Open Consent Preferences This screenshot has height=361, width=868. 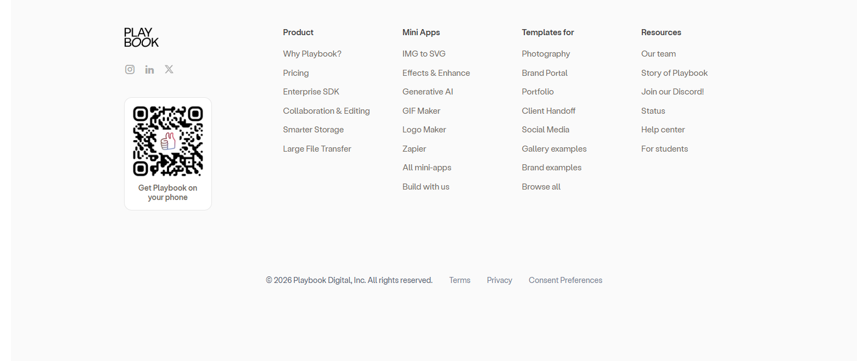565,280
